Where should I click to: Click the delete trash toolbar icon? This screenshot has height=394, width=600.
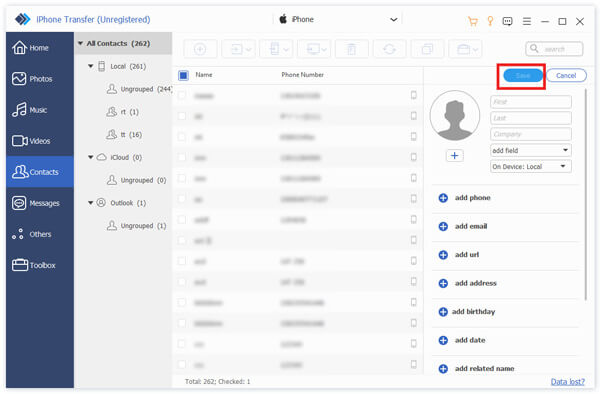pyautogui.click(x=351, y=49)
